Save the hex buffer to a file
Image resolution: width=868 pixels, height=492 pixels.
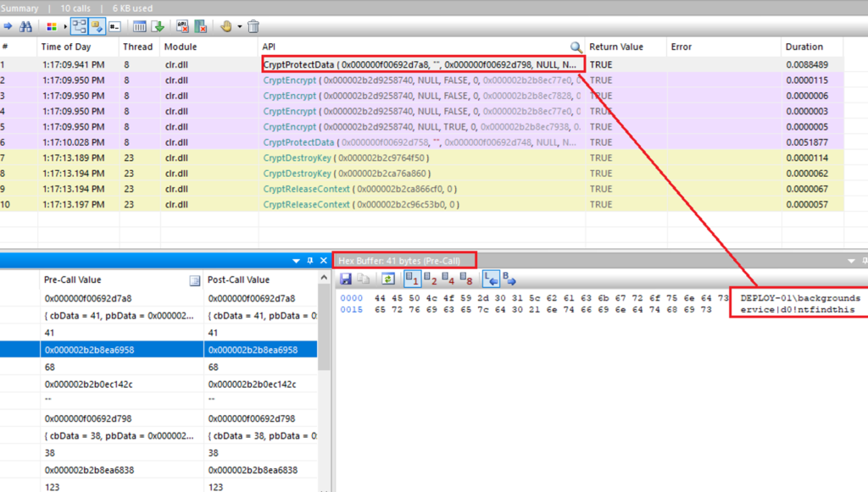pyautogui.click(x=346, y=278)
